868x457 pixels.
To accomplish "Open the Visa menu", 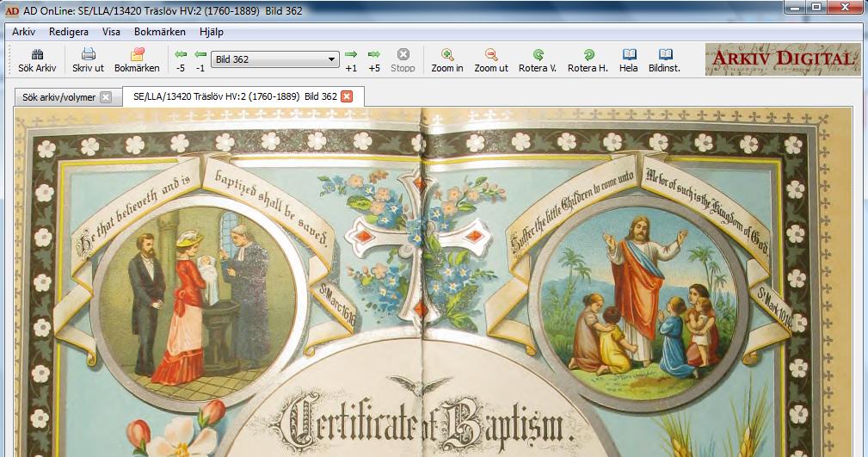I will (x=111, y=32).
